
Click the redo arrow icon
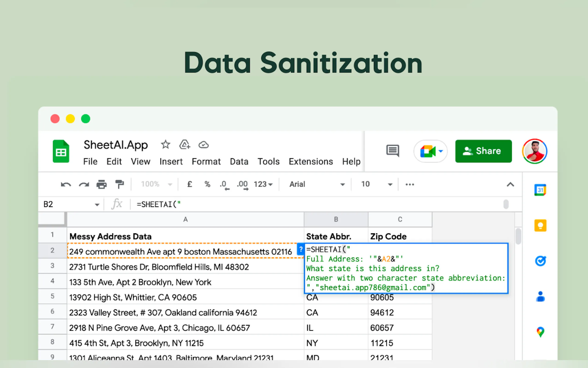click(84, 184)
